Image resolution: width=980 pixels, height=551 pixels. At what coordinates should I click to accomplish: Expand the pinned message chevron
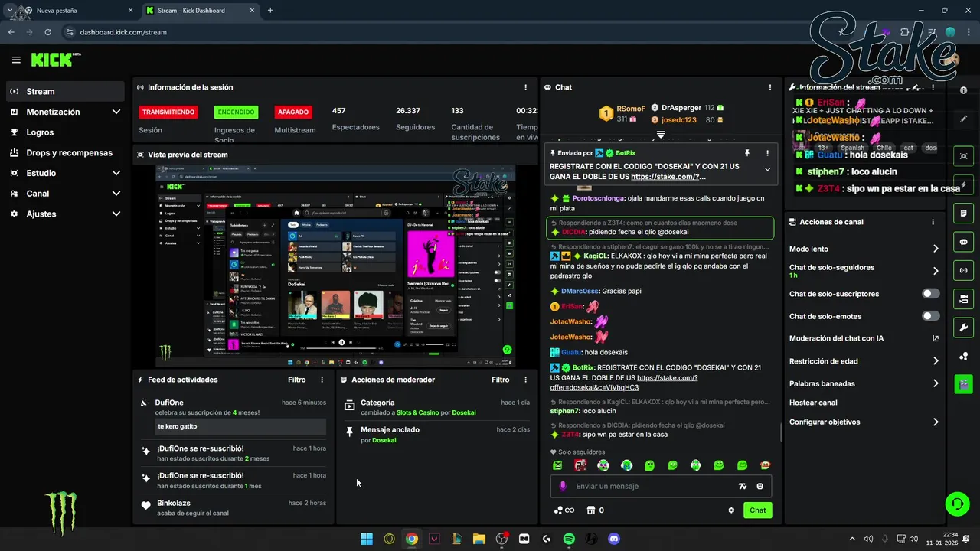pyautogui.click(x=767, y=169)
